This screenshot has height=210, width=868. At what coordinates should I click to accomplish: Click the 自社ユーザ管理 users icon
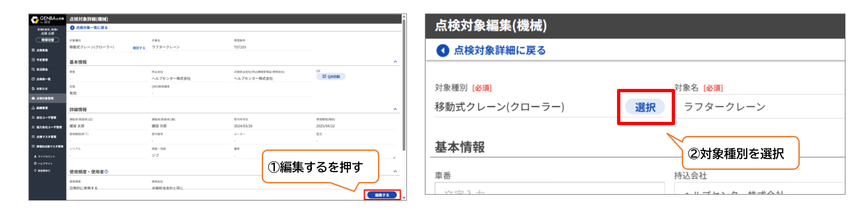coord(33,117)
